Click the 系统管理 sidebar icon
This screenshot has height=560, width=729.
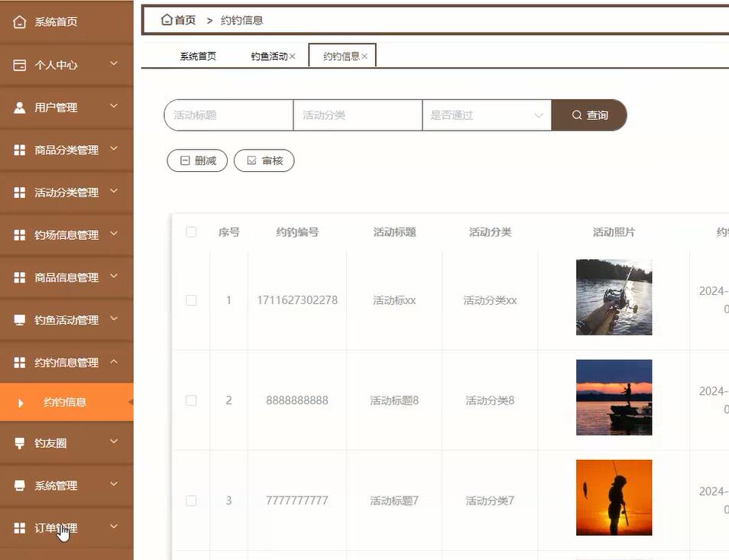18,485
